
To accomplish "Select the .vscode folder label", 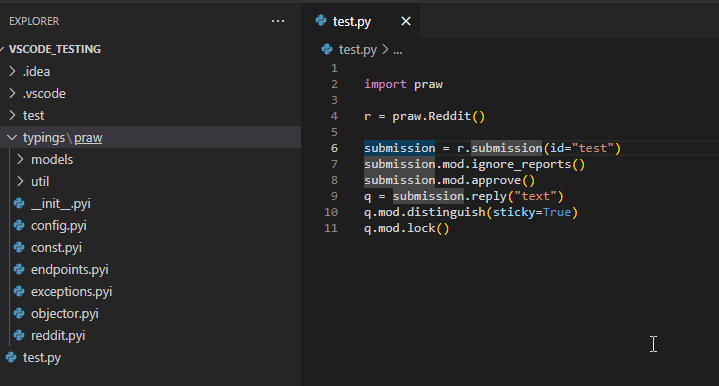I will (x=44, y=94).
